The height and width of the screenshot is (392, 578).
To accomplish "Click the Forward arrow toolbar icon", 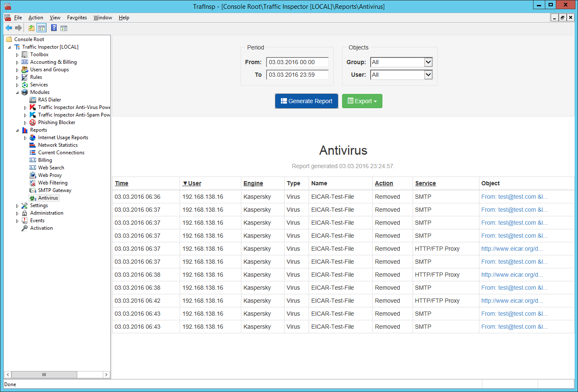I will [18, 28].
